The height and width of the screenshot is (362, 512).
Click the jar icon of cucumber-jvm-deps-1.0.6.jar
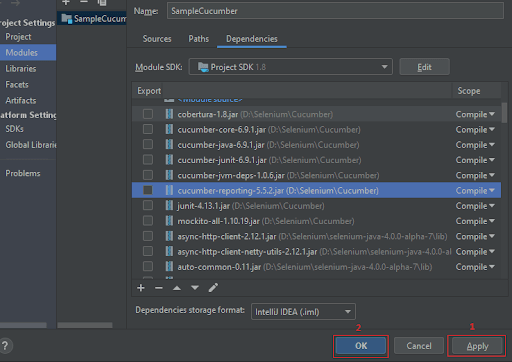169,175
